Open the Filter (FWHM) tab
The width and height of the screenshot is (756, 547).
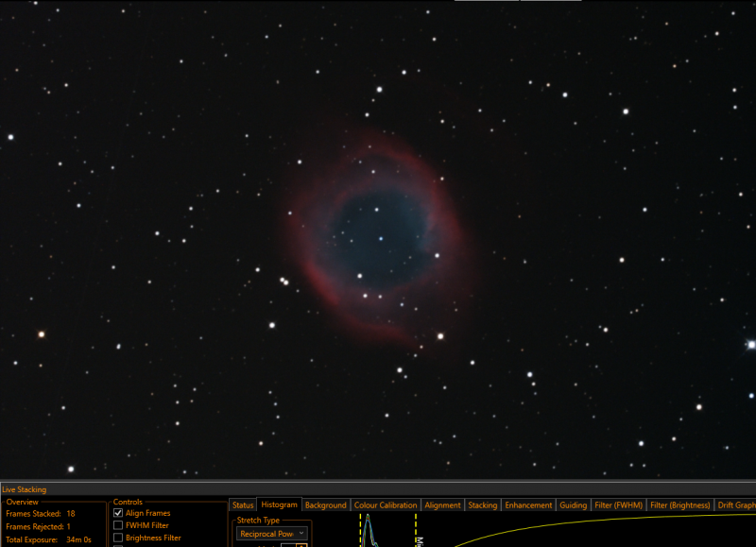[619, 505]
